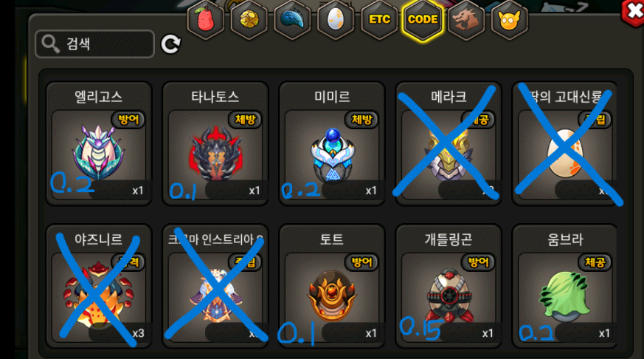This screenshot has width=644, height=359.
Task: Click the magnifying glass search icon
Action: [50, 44]
